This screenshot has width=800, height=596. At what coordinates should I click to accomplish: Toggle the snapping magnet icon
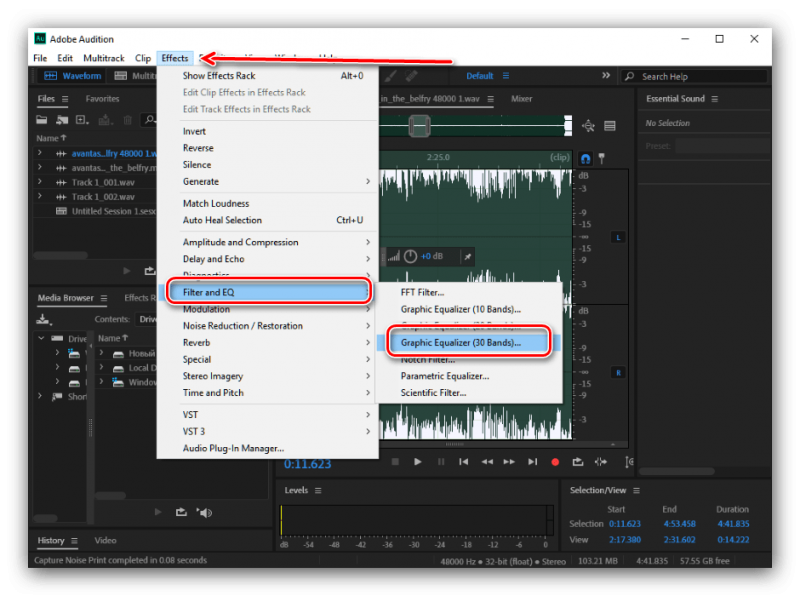[585, 159]
